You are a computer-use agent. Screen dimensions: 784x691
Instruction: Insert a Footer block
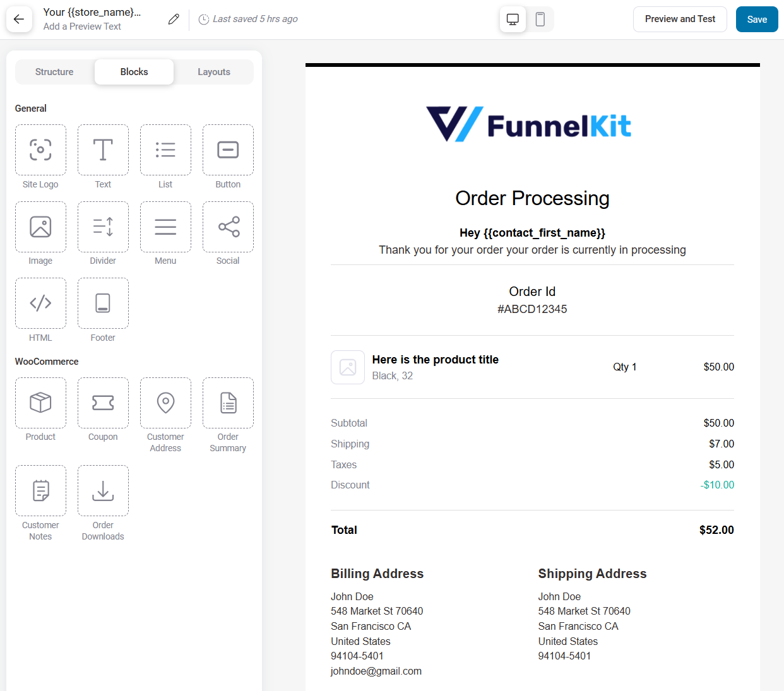coord(103,304)
